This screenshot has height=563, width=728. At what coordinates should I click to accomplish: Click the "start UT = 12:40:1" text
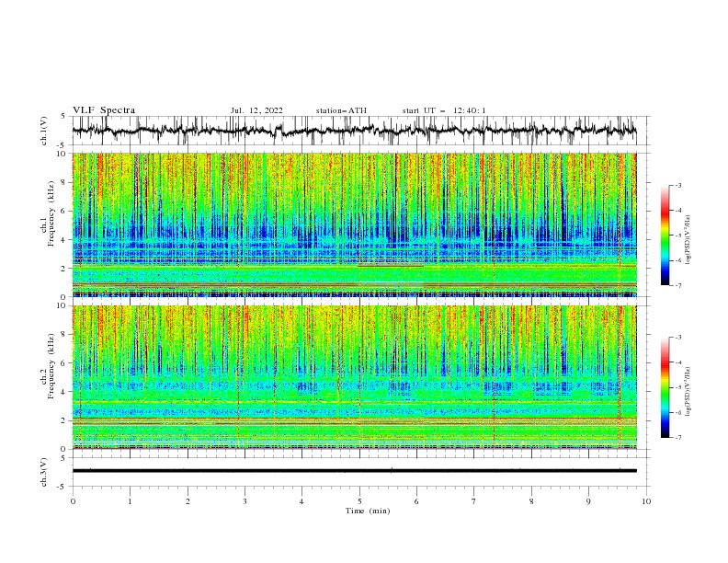coord(444,110)
